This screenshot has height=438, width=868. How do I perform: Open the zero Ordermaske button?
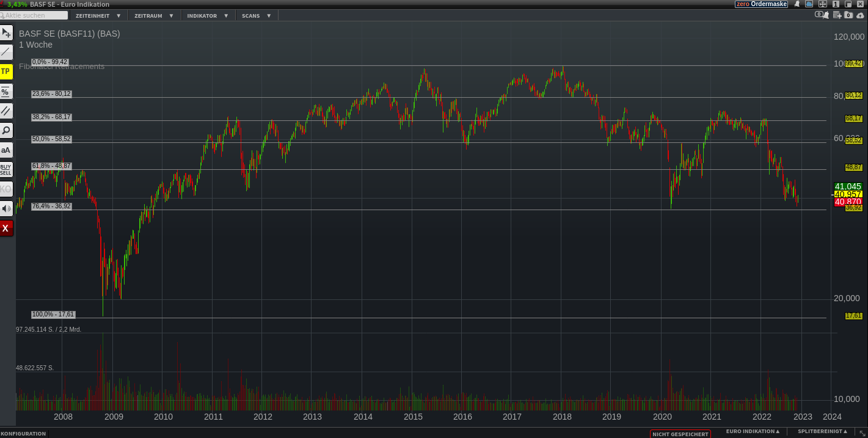click(x=761, y=4)
